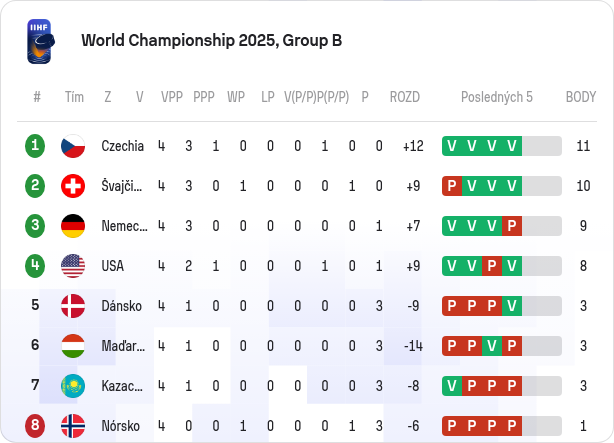Open the Nórsko team link

[121, 426]
